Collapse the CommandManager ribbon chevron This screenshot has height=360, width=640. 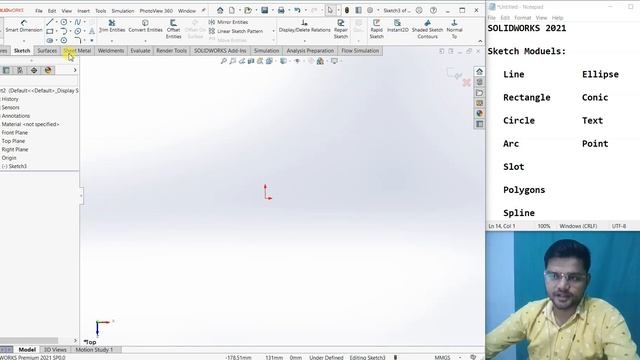point(480,41)
